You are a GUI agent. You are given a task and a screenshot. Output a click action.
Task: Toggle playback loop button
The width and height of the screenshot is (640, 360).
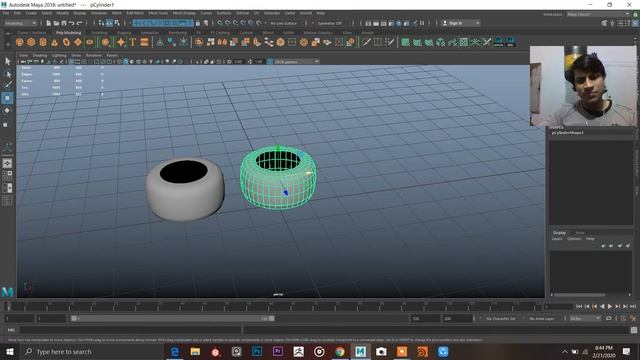coord(609,318)
